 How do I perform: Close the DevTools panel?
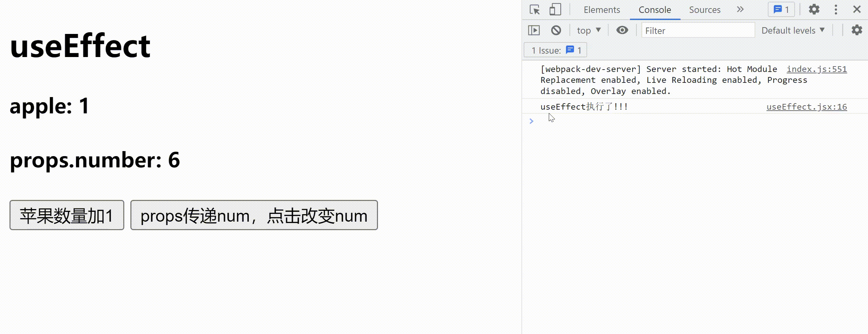click(x=857, y=9)
